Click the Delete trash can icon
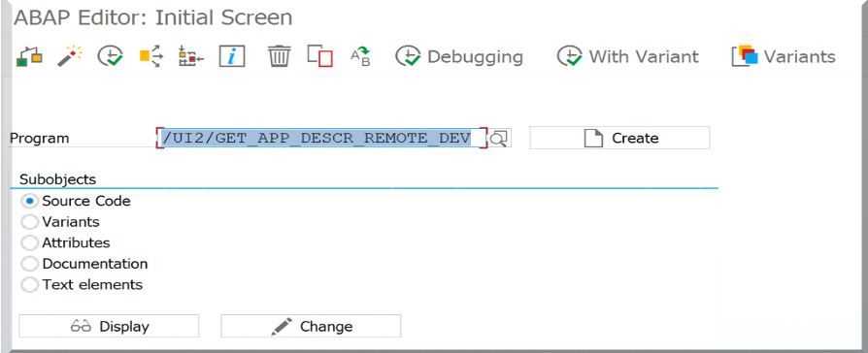 click(280, 56)
